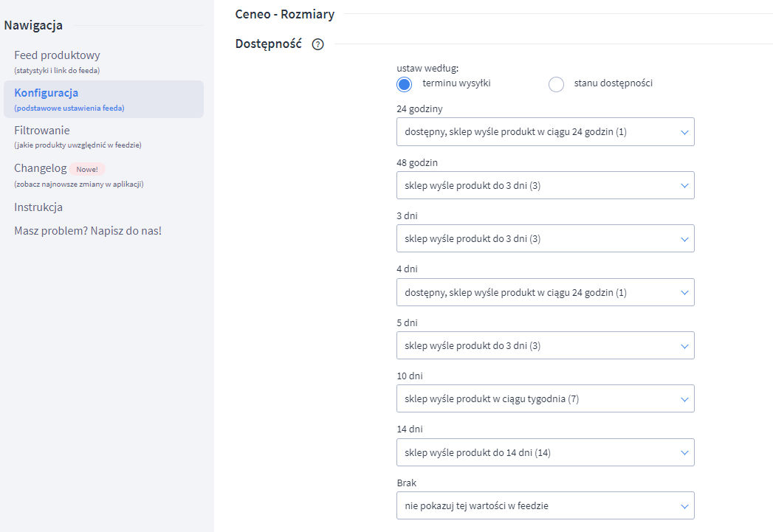
Task: Click the 'Nowe!' badge beside Changelog
Action: coord(87,169)
